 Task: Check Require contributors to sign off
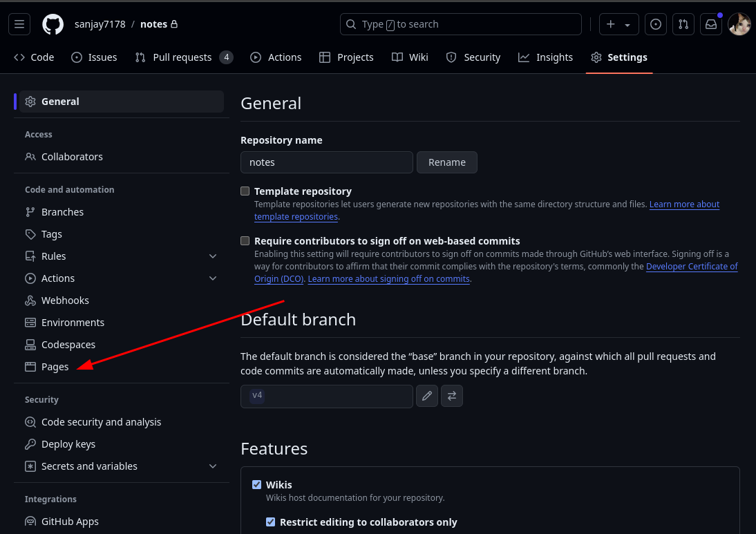pyautogui.click(x=245, y=241)
